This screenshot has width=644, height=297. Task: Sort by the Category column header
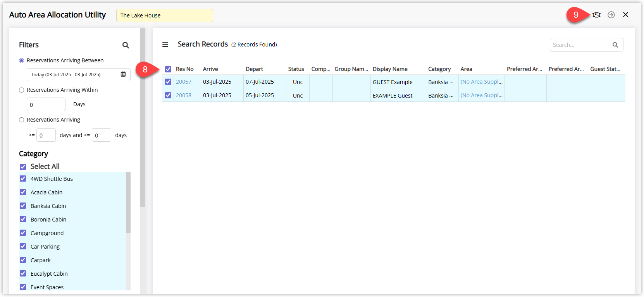(x=439, y=69)
